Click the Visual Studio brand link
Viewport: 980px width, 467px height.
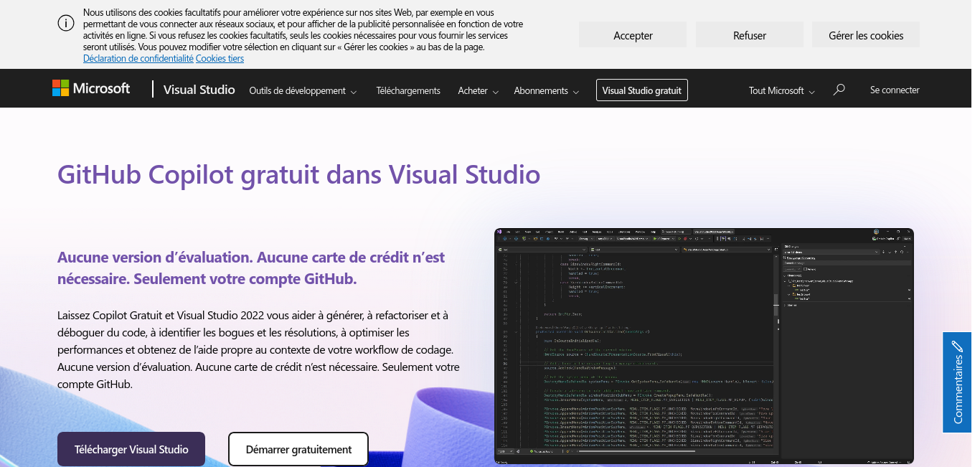point(199,90)
